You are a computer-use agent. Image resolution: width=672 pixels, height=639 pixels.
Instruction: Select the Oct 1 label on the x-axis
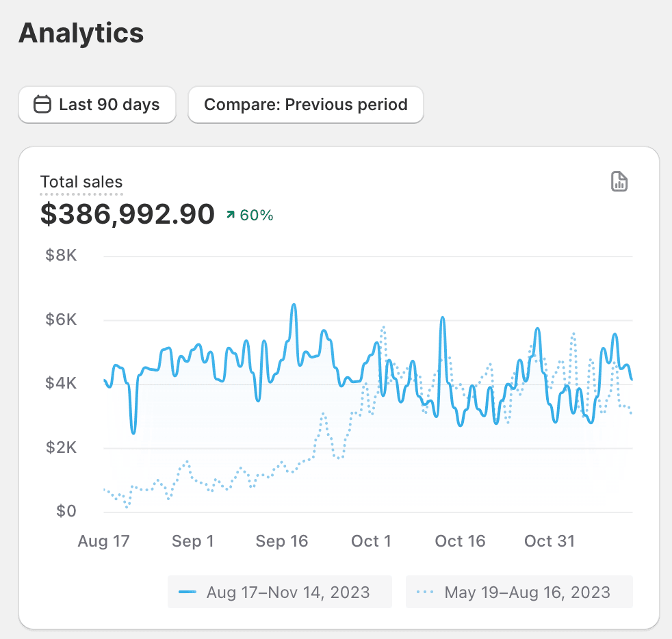point(371,541)
